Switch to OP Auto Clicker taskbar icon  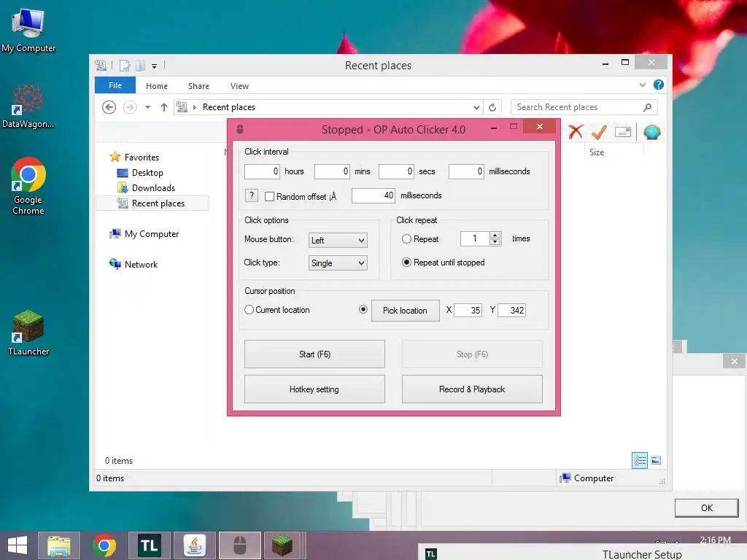coord(239,545)
